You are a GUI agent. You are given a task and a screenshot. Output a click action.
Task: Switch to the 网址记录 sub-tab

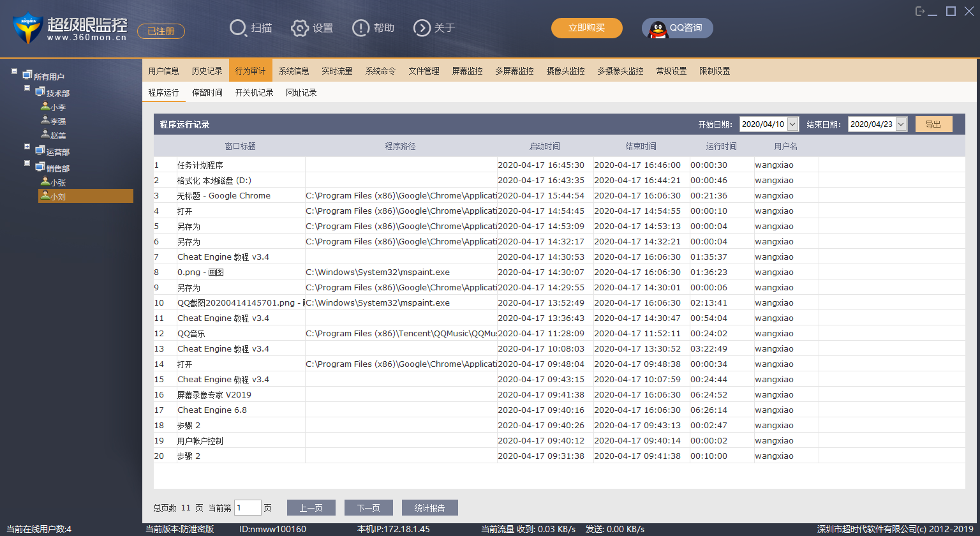301,93
